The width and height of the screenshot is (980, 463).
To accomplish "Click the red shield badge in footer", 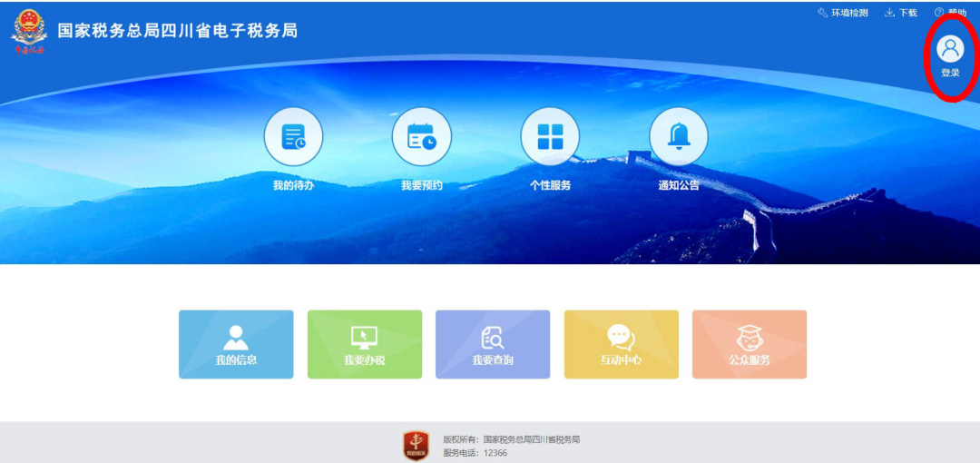I will pyautogui.click(x=416, y=446).
